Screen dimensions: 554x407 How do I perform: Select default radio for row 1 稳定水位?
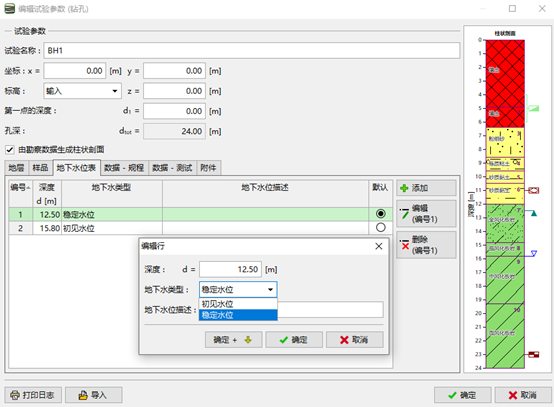tap(381, 214)
